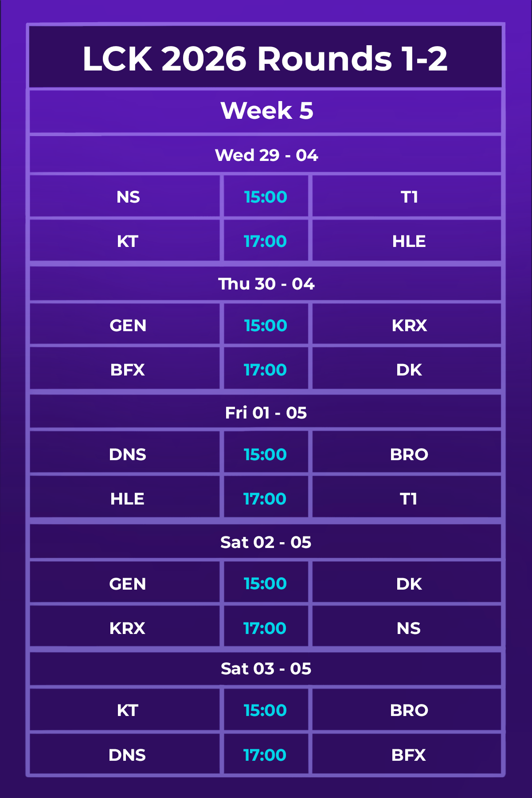This screenshot has width=532, height=798.
Task: Click the LCK 2026 Rounds 1-2 title
Action: pyautogui.click(x=265, y=59)
